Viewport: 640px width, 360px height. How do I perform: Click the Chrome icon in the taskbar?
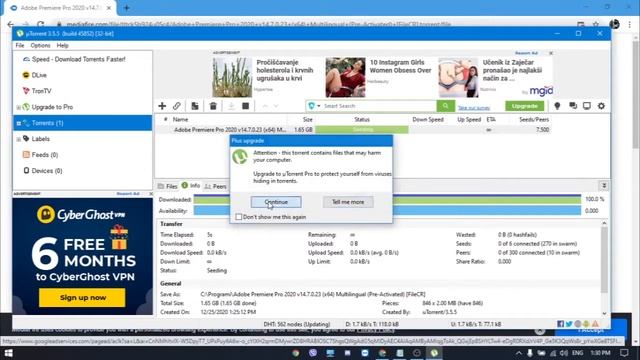pos(296,353)
